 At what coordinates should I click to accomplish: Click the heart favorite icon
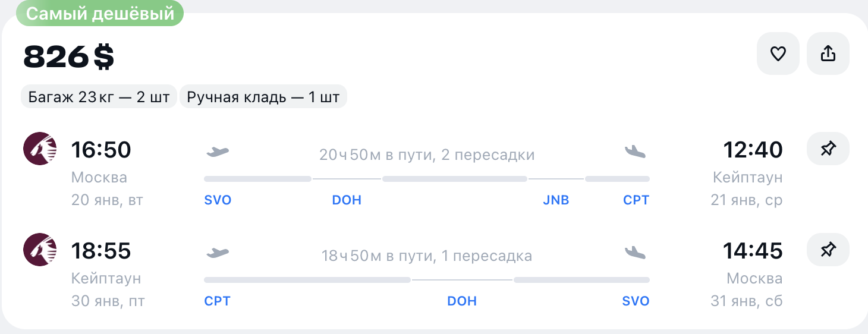pos(778,53)
